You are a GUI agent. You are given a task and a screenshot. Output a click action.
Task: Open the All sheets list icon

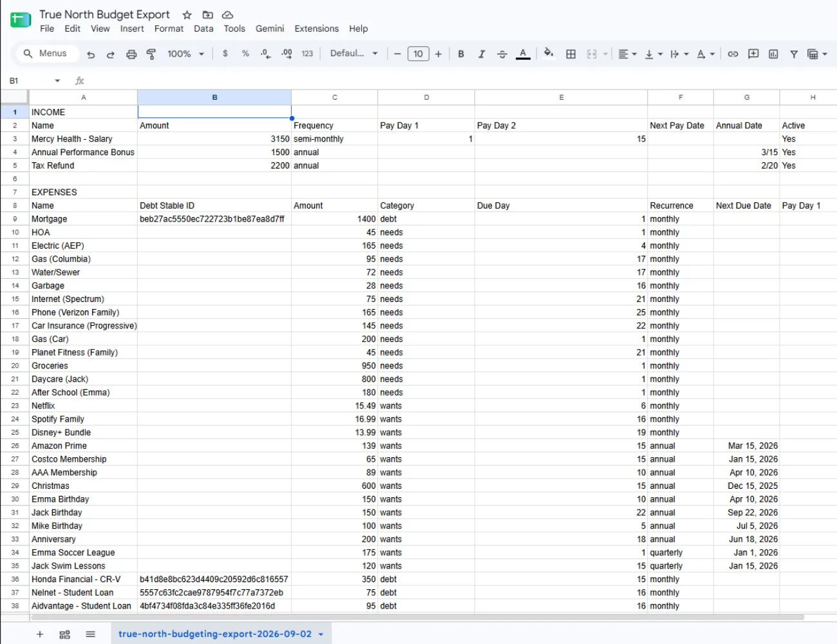90,634
